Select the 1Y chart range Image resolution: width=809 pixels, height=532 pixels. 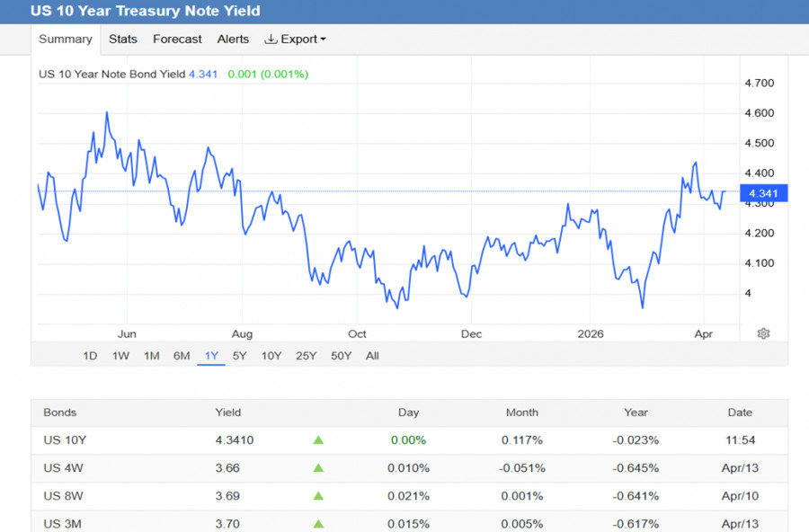211,356
